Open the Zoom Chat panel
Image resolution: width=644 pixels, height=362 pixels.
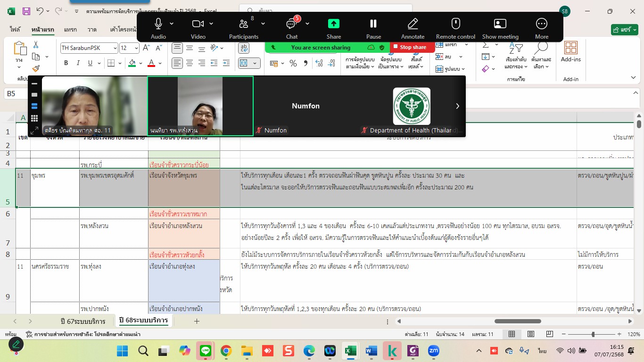[291, 24]
